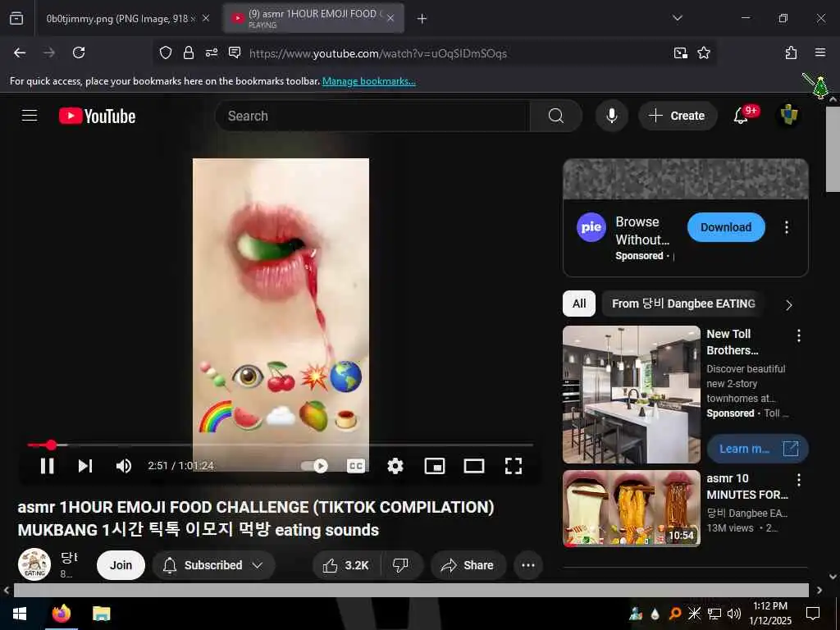Click Manage bookmarks link
Viewport: 840px width, 630px height.
(x=368, y=81)
